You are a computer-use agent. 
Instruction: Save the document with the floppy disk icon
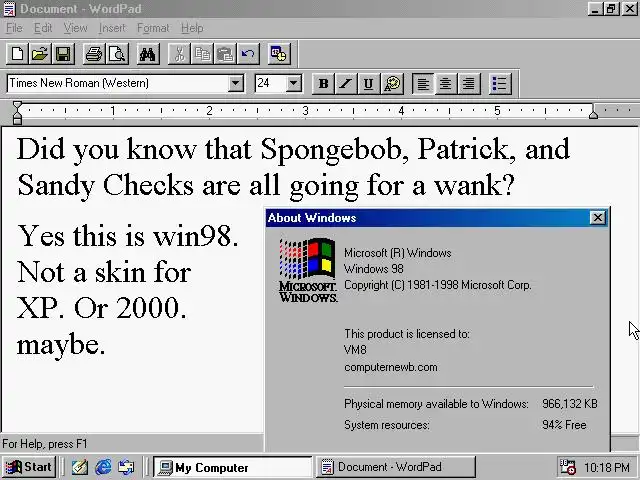(63, 53)
